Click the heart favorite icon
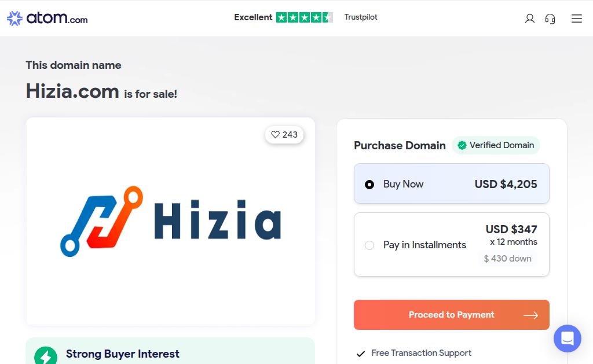 point(275,135)
